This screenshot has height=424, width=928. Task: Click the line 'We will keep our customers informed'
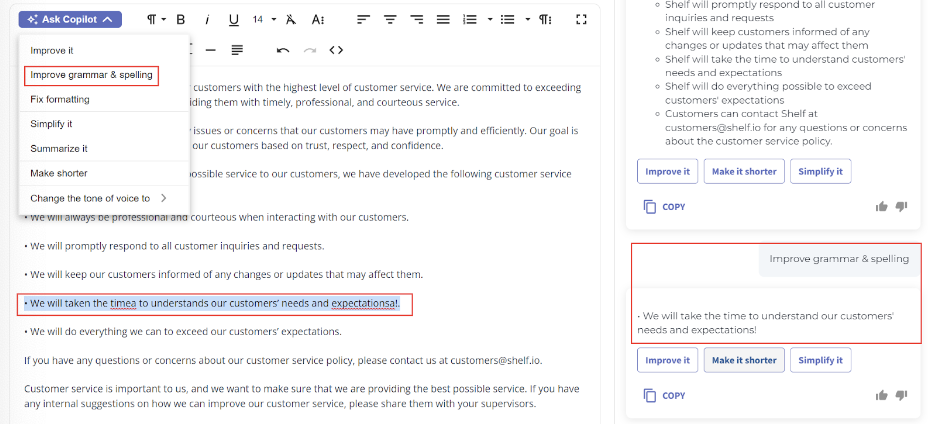[x=224, y=275]
